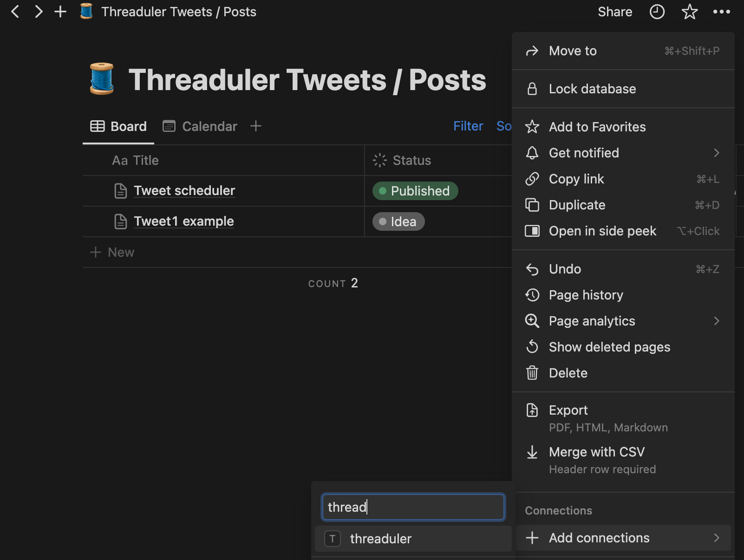Select Move to in menu

pyautogui.click(x=623, y=51)
